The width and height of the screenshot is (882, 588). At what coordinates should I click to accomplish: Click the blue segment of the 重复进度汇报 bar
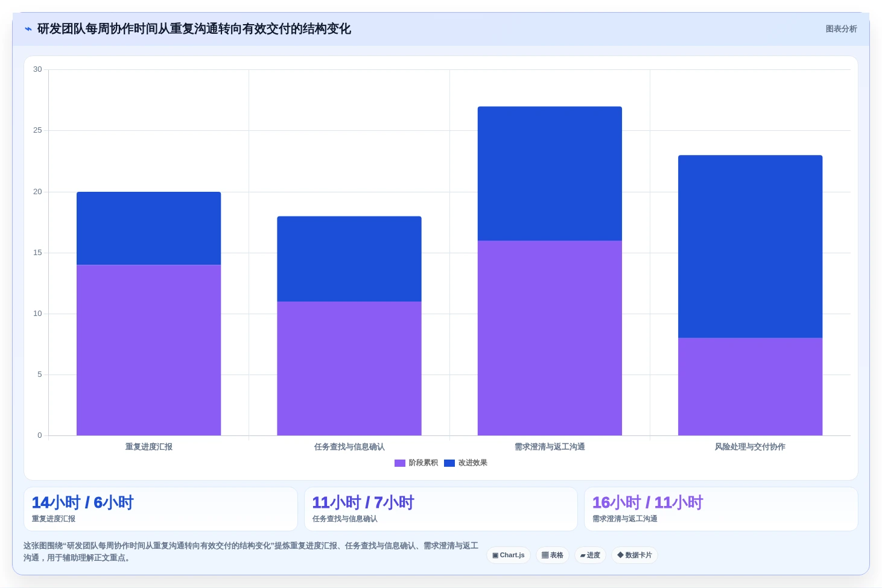149,229
